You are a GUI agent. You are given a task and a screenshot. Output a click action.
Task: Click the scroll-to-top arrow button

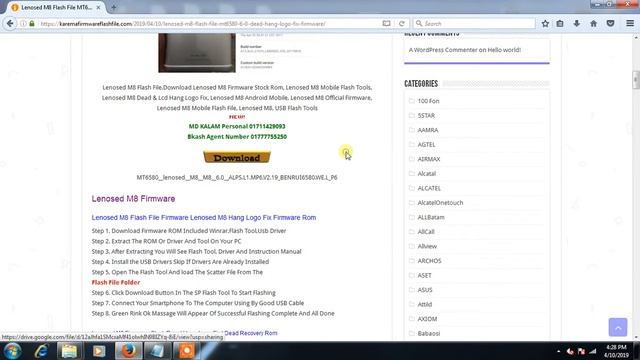(x=618, y=327)
